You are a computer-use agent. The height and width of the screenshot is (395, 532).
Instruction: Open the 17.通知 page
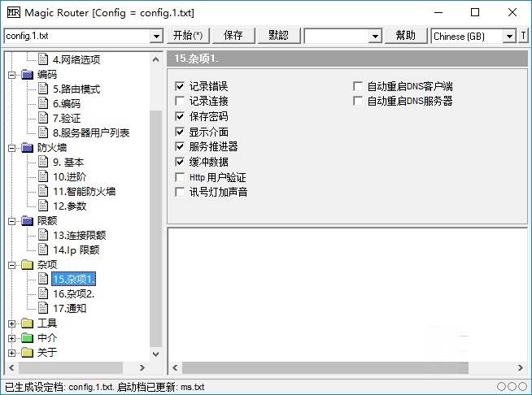click(70, 308)
